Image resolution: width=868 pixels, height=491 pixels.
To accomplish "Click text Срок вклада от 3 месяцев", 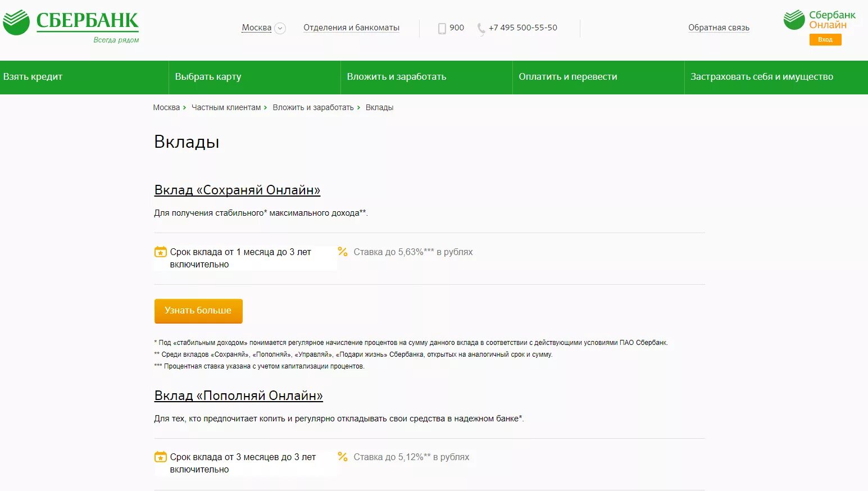I will point(243,463).
